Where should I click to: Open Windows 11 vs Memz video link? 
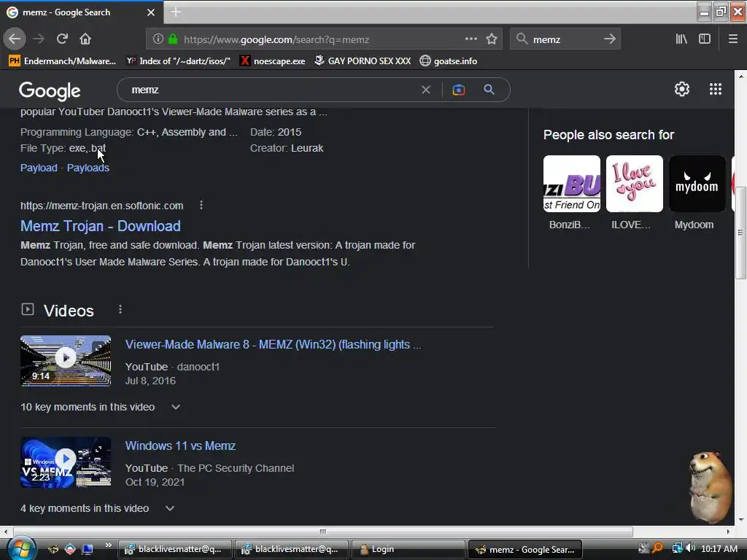click(x=181, y=446)
